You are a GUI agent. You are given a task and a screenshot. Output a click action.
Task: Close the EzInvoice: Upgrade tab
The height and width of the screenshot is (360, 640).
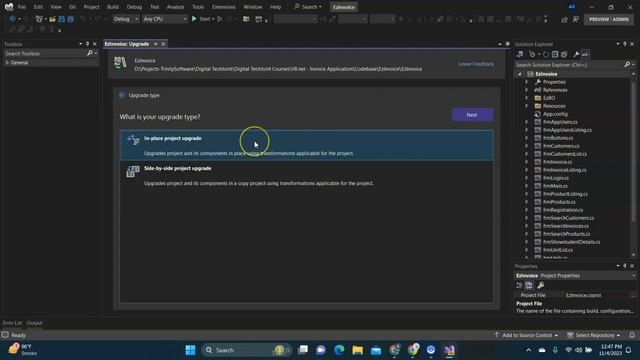(164, 44)
